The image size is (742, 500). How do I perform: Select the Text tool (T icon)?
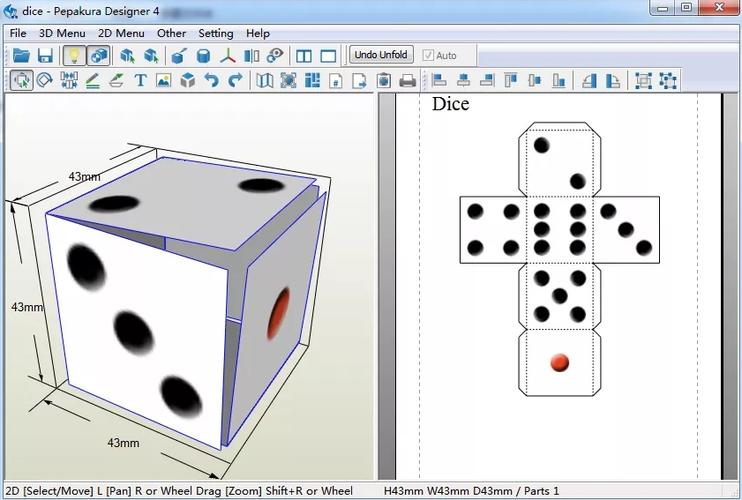click(141, 80)
